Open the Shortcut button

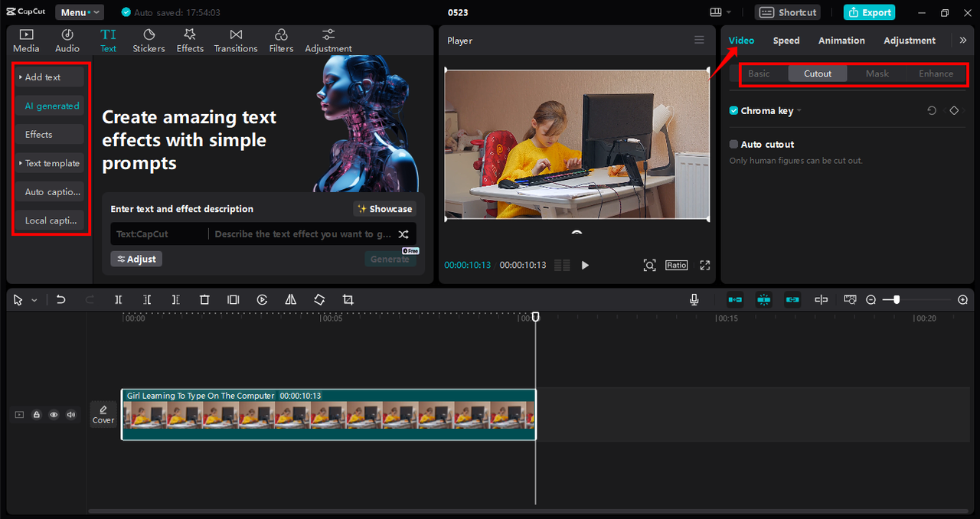tap(788, 12)
